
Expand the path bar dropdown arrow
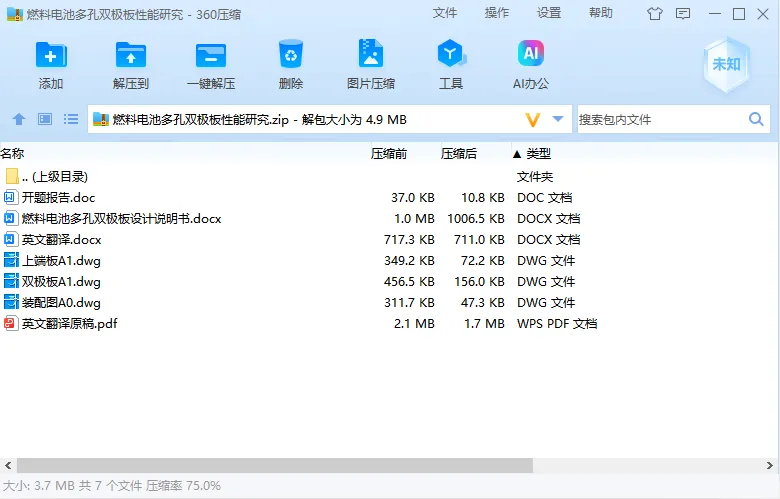558,119
